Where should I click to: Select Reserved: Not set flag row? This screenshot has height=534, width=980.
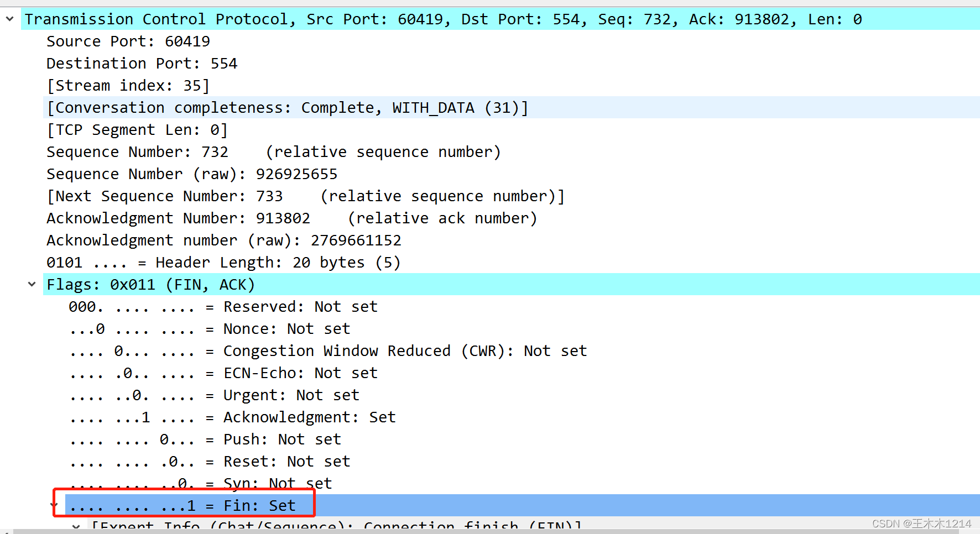523,306
